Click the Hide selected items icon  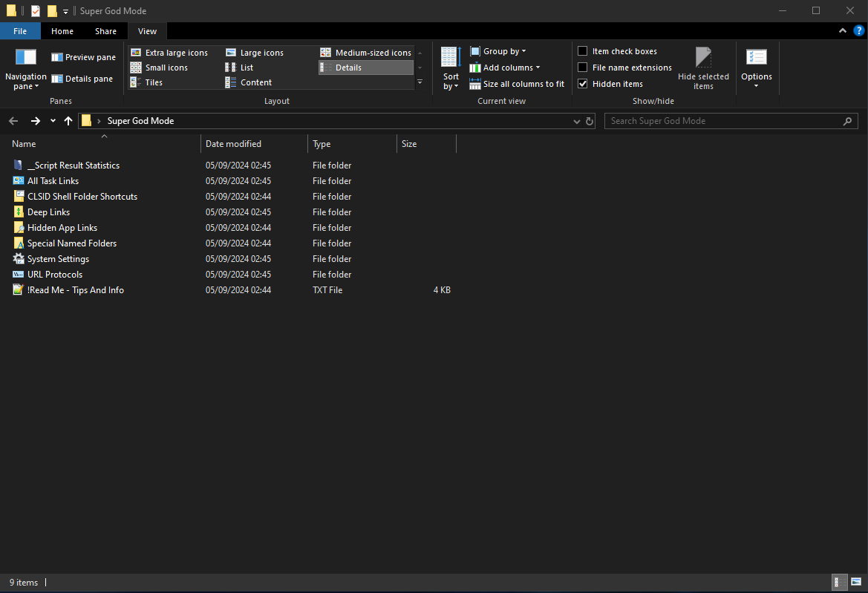[x=703, y=58]
